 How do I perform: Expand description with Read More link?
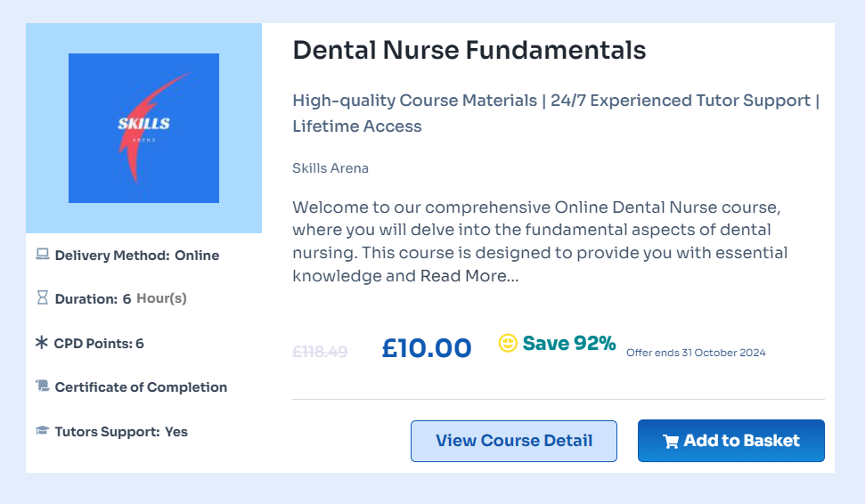469,276
